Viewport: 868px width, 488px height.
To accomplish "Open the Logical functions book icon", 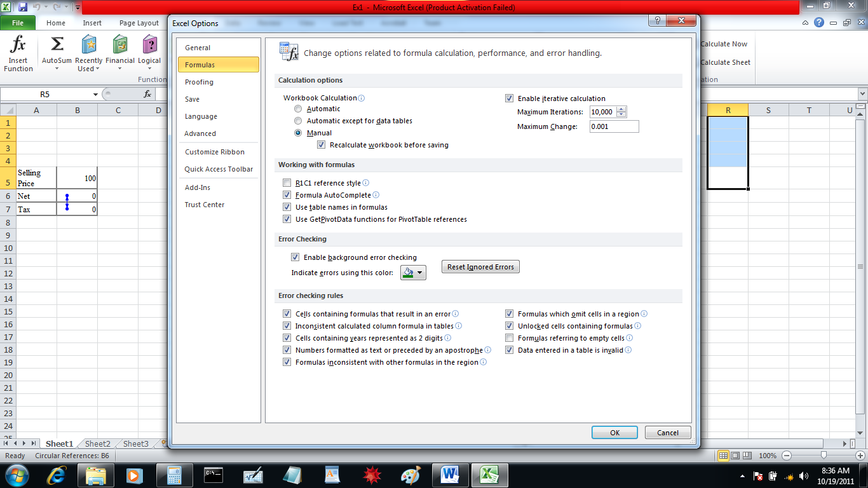I will [x=150, y=44].
